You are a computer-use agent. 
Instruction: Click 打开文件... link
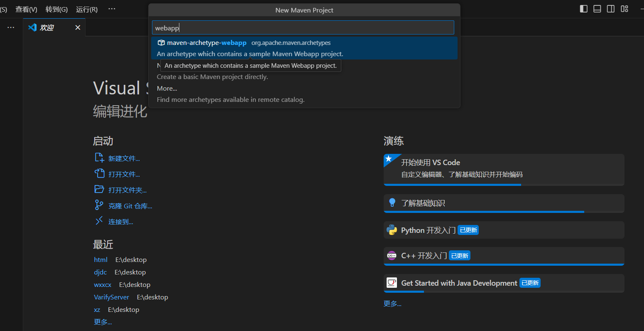pos(124,174)
